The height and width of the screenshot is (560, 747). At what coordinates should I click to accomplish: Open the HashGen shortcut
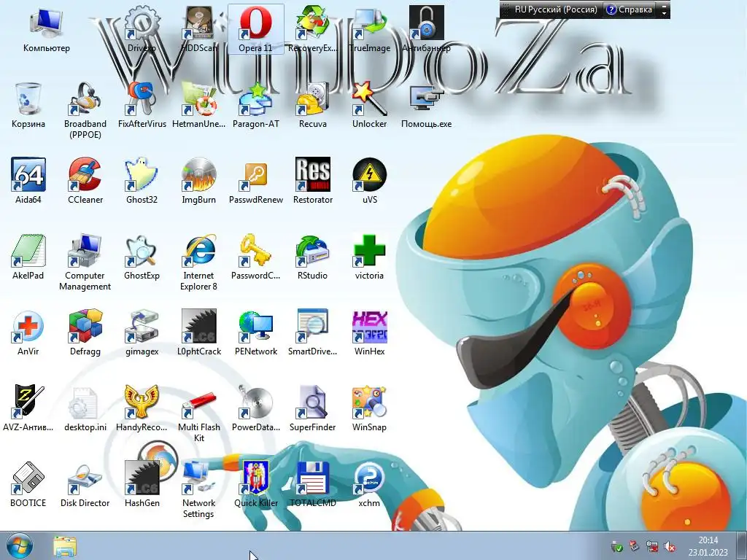tap(142, 484)
